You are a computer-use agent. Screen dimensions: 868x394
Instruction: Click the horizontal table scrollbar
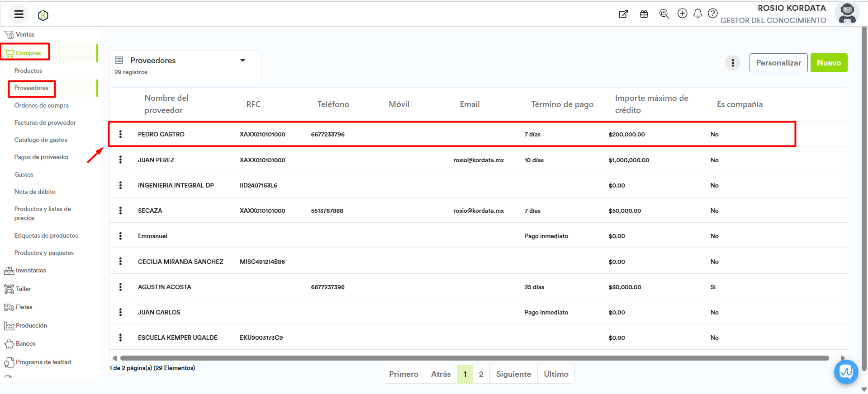pyautogui.click(x=474, y=358)
